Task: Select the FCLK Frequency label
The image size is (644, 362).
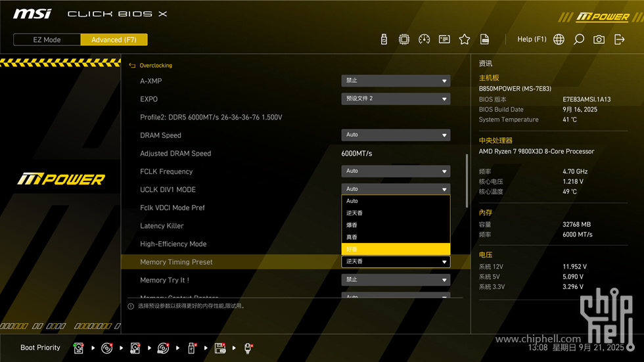Action: point(166,171)
